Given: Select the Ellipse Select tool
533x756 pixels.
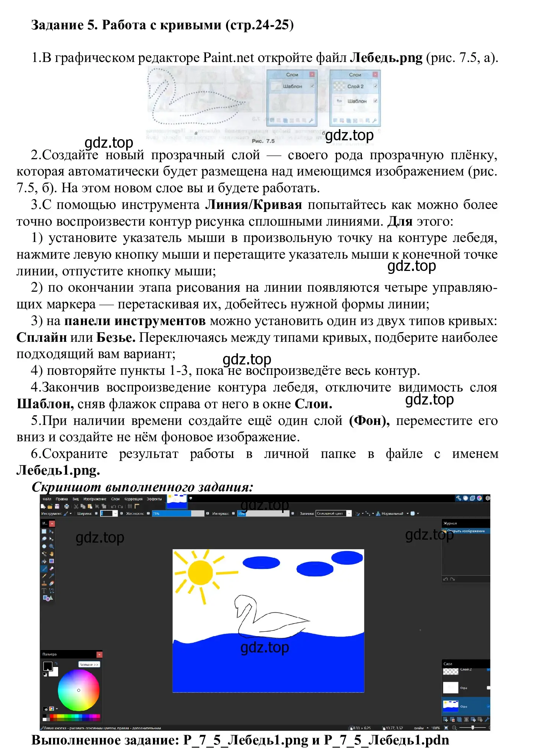Looking at the screenshot, I should tap(44, 546).
